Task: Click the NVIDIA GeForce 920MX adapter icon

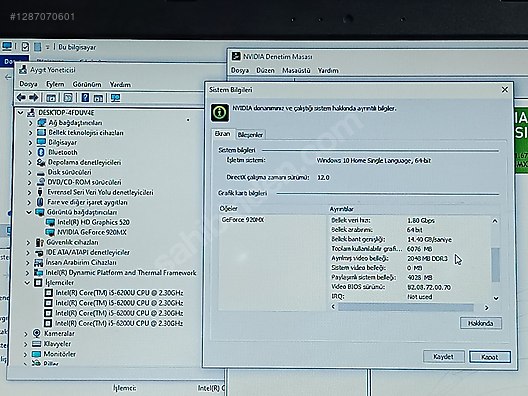Action: point(50,232)
